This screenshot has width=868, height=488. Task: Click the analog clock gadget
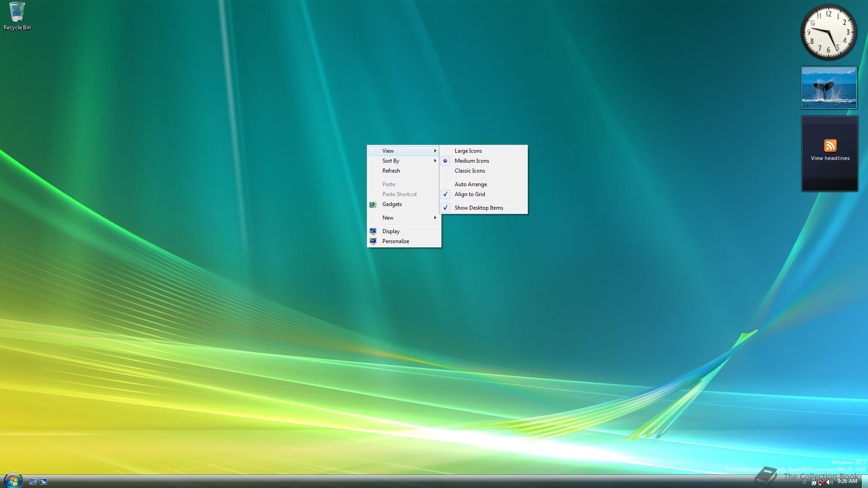click(829, 32)
